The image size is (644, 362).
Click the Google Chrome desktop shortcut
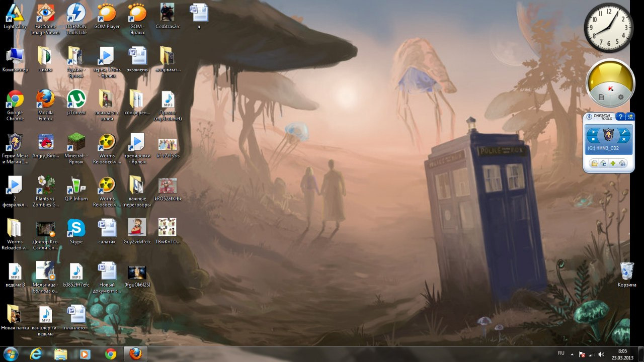[x=15, y=106]
